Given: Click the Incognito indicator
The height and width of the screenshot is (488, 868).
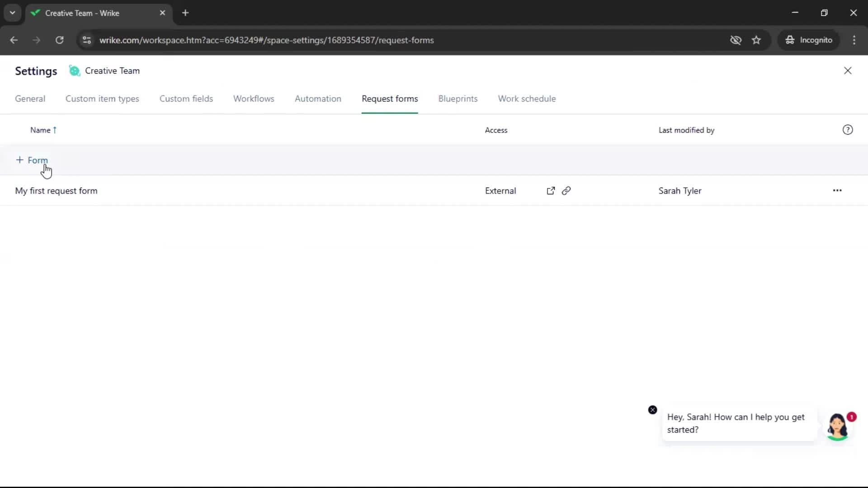Looking at the screenshot, I should pos(809,40).
